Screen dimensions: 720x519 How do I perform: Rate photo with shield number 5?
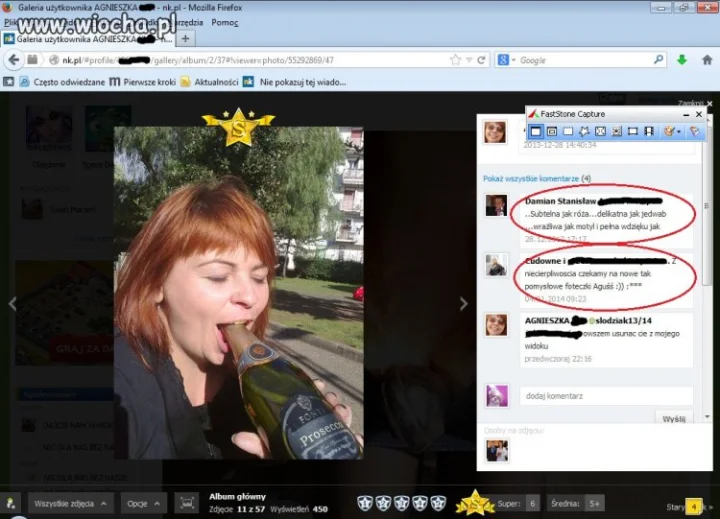point(438,503)
